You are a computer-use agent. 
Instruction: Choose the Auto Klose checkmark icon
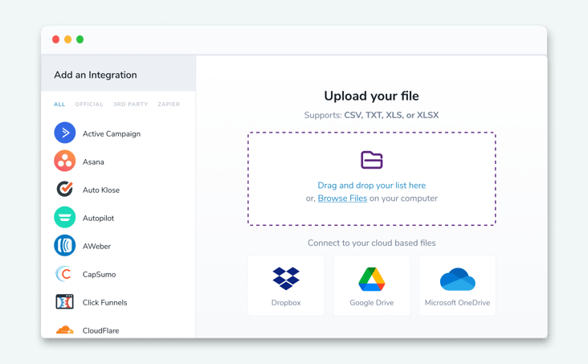coord(65,190)
